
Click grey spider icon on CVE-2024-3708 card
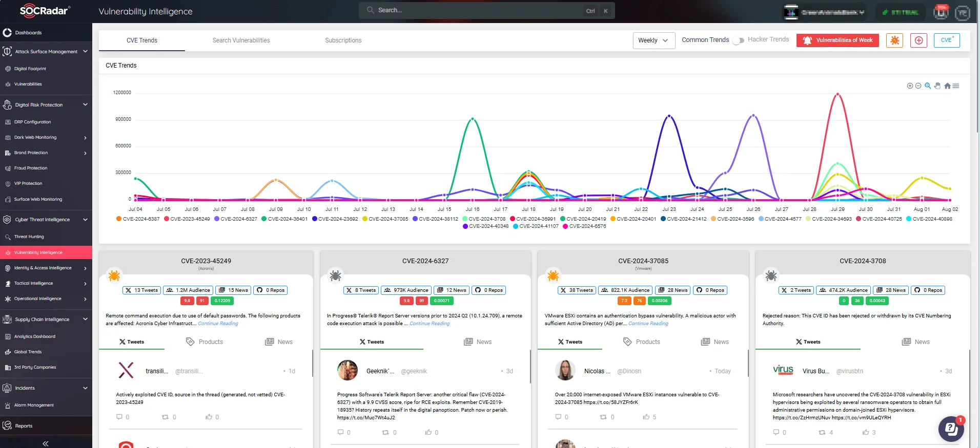771,275
